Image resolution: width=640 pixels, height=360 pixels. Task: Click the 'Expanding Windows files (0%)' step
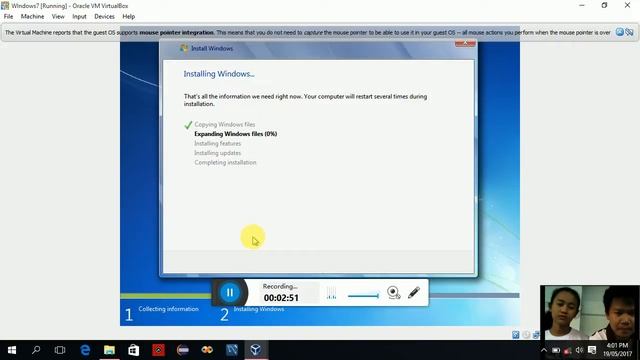click(x=236, y=134)
